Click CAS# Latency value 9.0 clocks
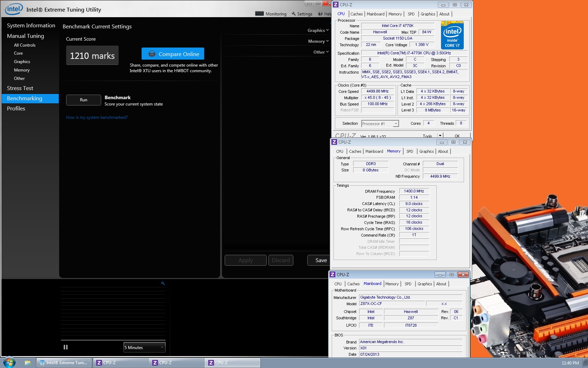 point(414,204)
